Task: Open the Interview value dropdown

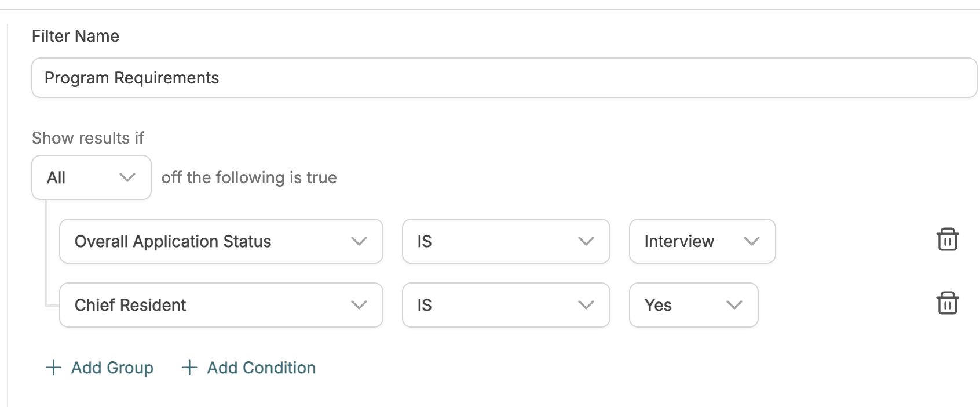Action: click(703, 241)
